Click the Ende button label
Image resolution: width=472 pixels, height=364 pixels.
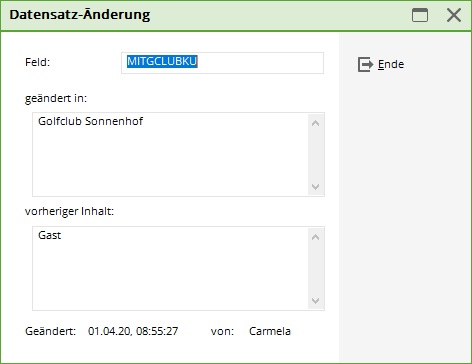pyautogui.click(x=391, y=64)
